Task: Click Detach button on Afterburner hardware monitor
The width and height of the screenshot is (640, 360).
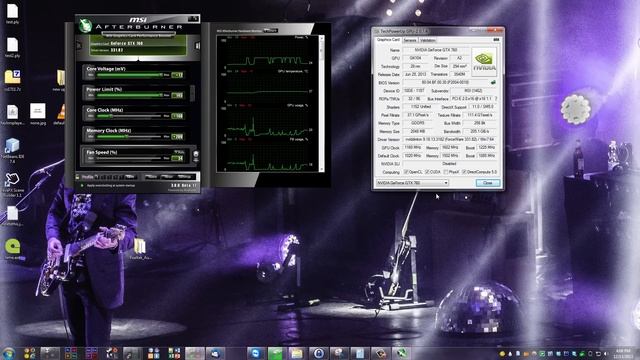Action: point(270,31)
